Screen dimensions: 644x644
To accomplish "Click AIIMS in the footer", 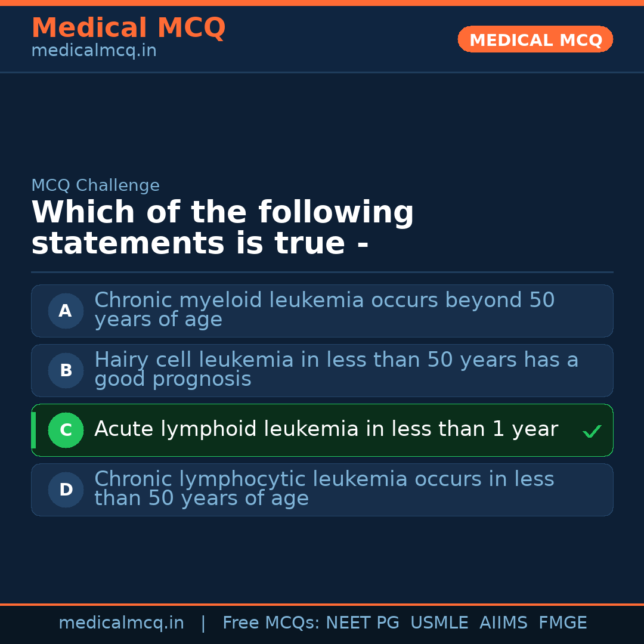I will (x=503, y=623).
